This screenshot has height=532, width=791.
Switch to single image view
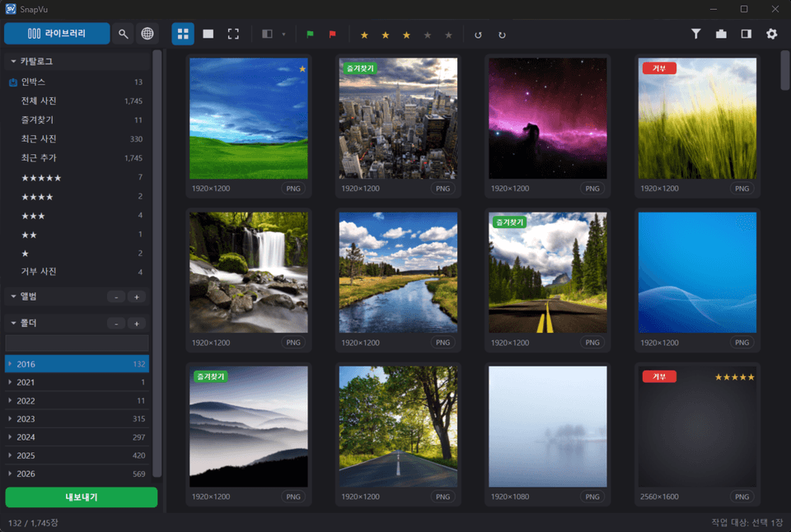coord(208,34)
